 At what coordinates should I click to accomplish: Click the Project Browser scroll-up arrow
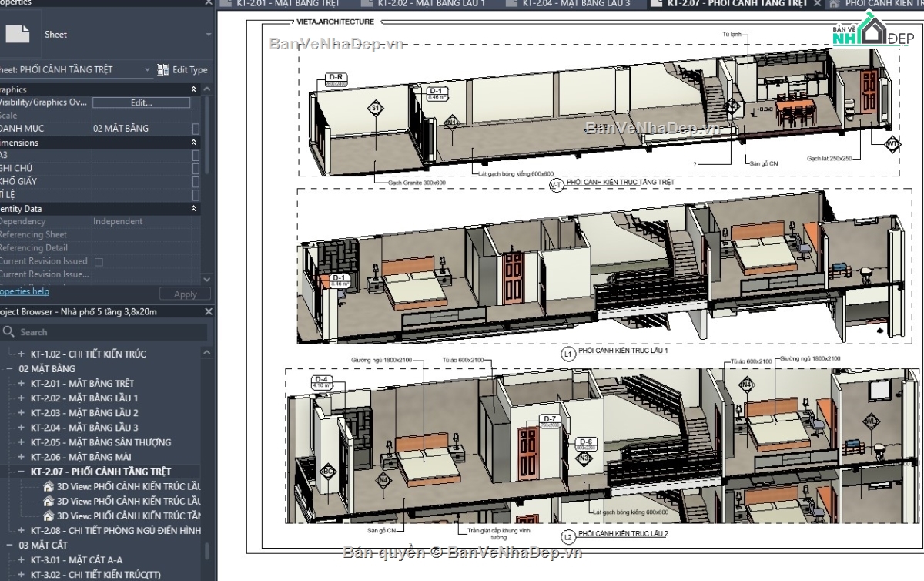(x=207, y=352)
